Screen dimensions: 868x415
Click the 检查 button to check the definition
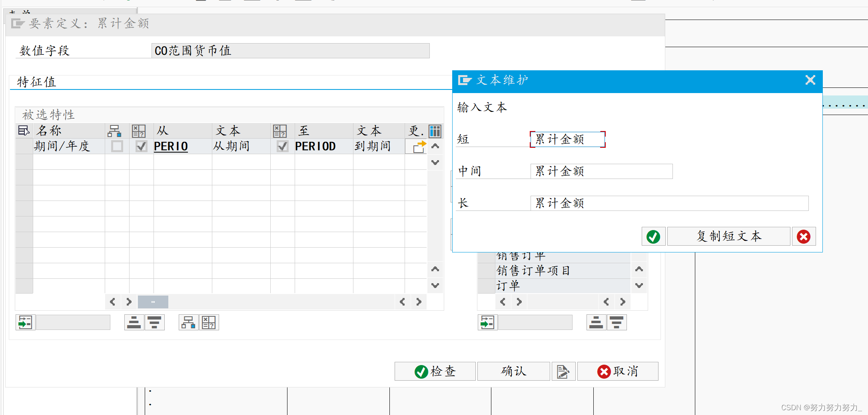point(435,371)
